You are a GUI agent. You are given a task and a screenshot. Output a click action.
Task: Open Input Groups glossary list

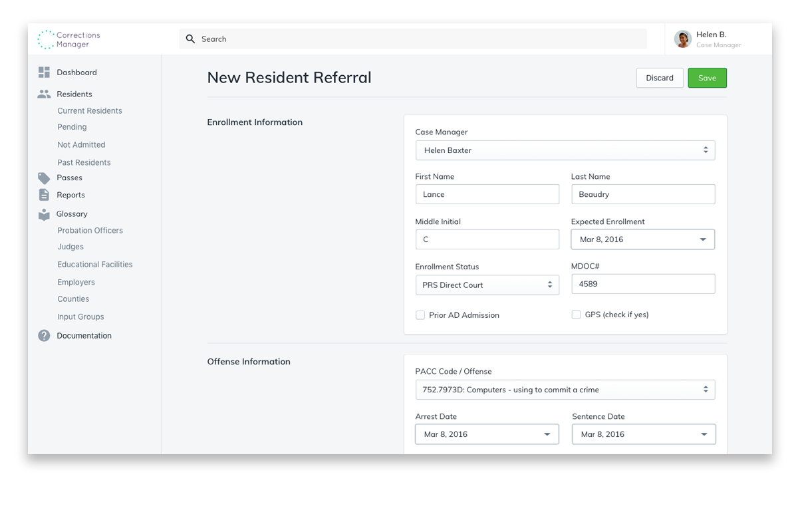tap(80, 317)
